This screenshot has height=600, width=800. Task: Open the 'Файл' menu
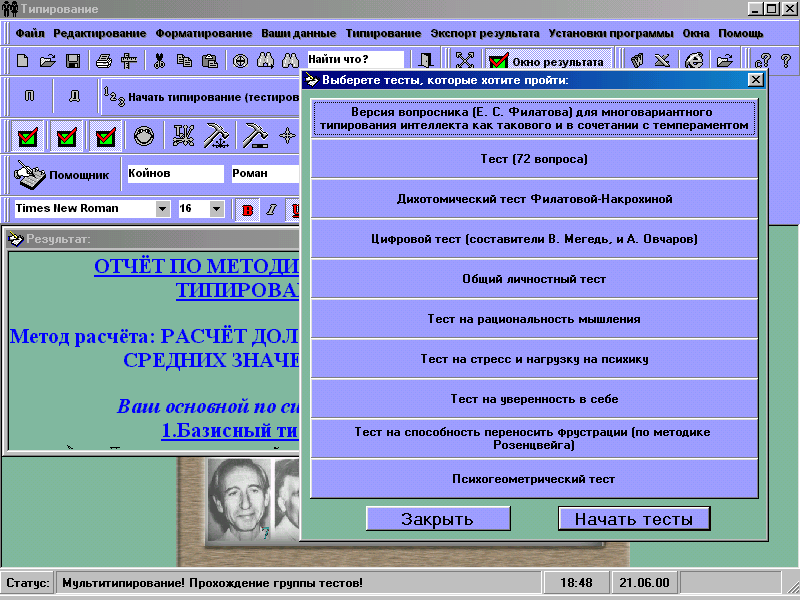30,34
